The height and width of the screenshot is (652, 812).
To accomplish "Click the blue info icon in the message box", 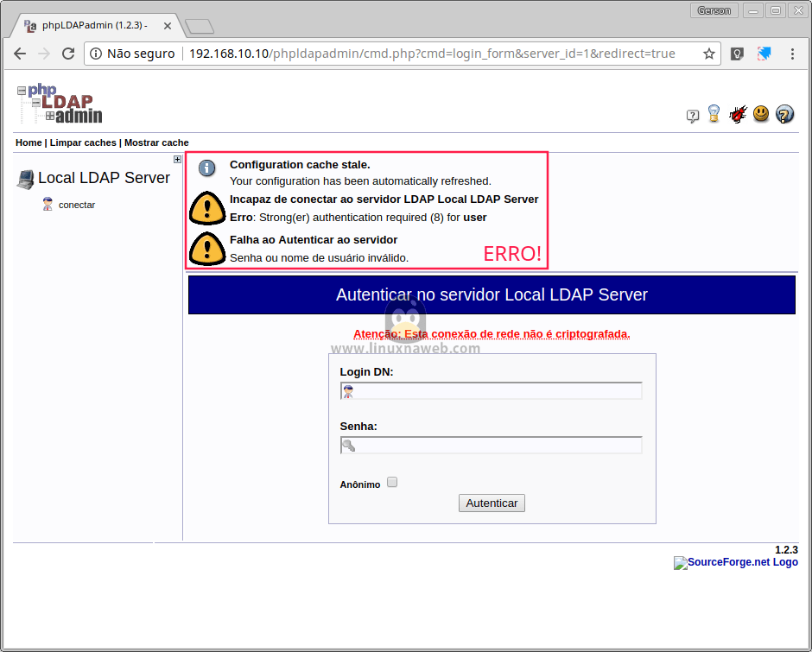I will click(207, 168).
